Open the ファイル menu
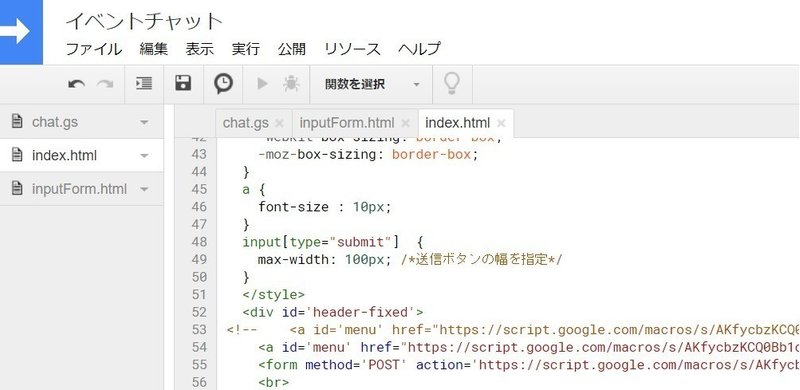This screenshot has width=800, height=390. pos(94,49)
